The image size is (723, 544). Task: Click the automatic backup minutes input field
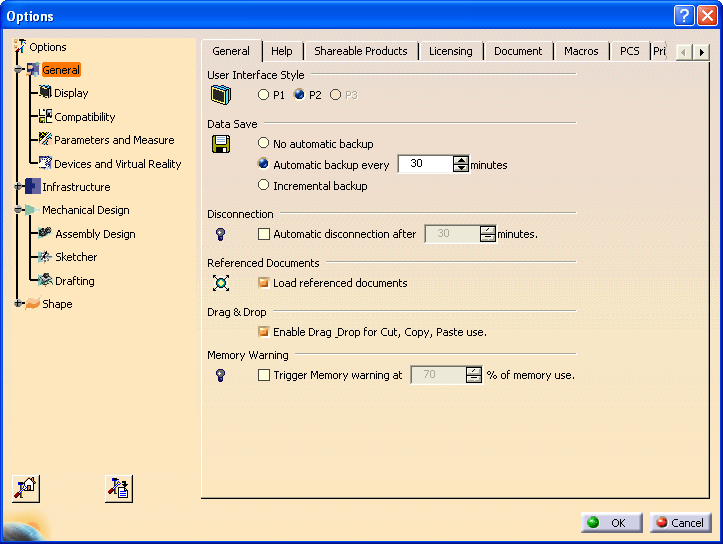pyautogui.click(x=425, y=164)
